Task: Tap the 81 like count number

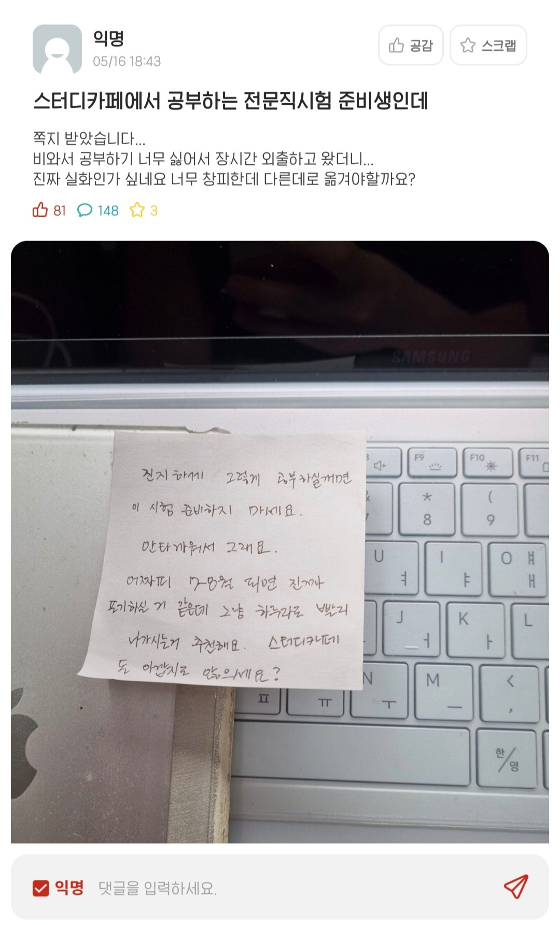Action: pyautogui.click(x=60, y=211)
